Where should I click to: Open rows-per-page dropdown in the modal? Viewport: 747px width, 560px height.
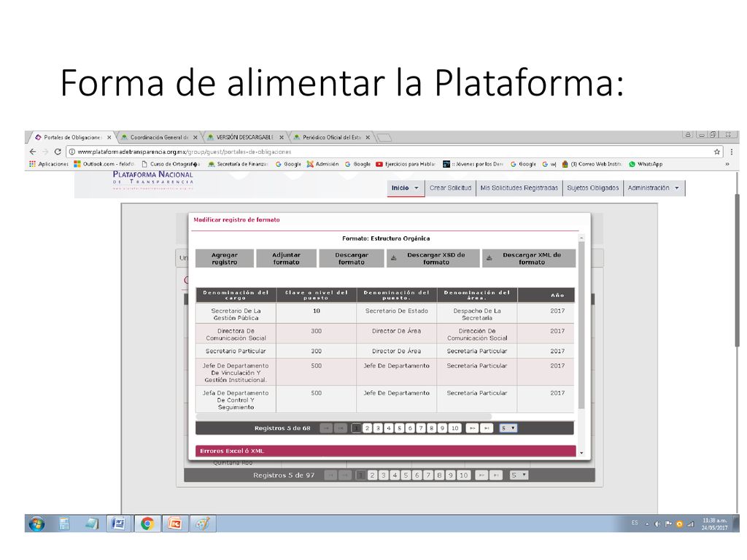pos(508,428)
